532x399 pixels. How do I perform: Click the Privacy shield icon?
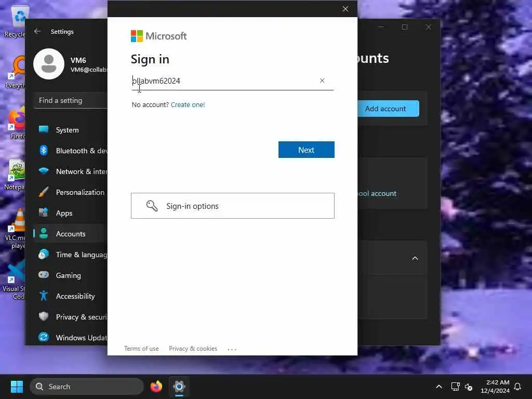coord(44,316)
